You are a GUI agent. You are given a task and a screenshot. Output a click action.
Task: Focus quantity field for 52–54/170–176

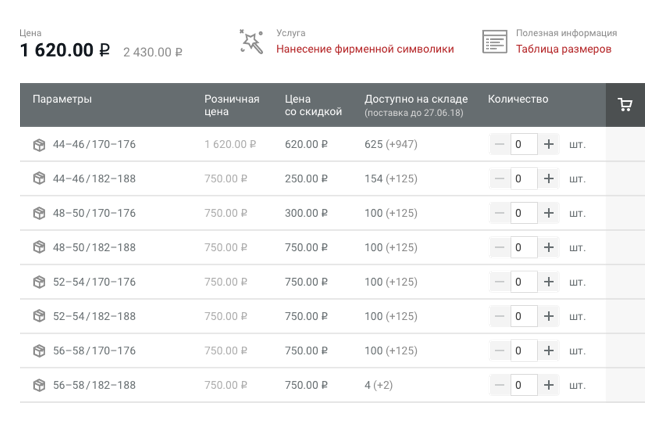tap(524, 282)
